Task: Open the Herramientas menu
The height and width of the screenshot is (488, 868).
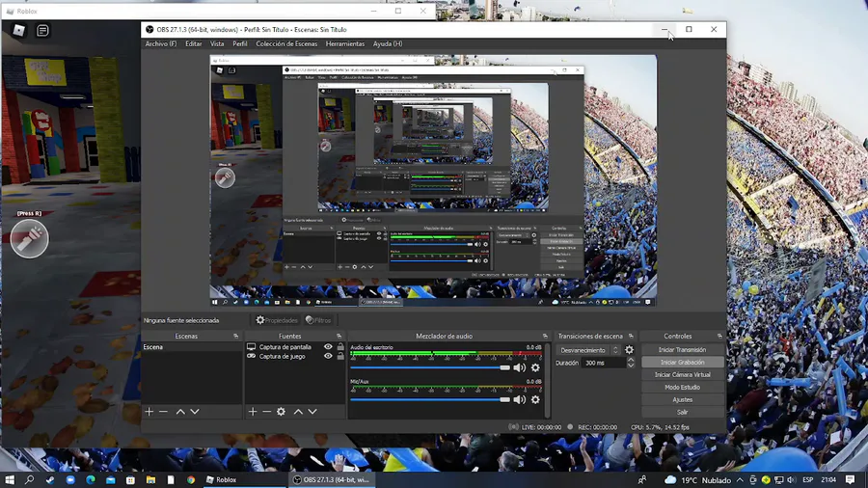Action: click(x=345, y=43)
